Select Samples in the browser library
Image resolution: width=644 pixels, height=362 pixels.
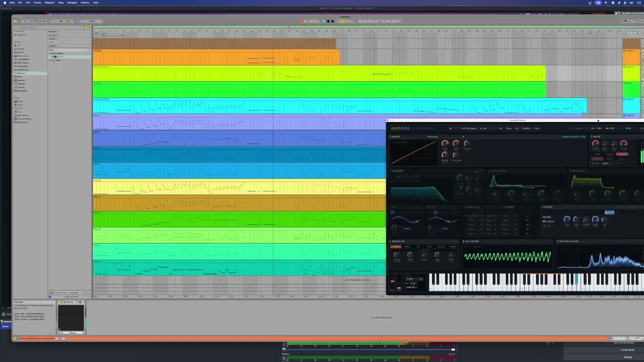[21, 80]
